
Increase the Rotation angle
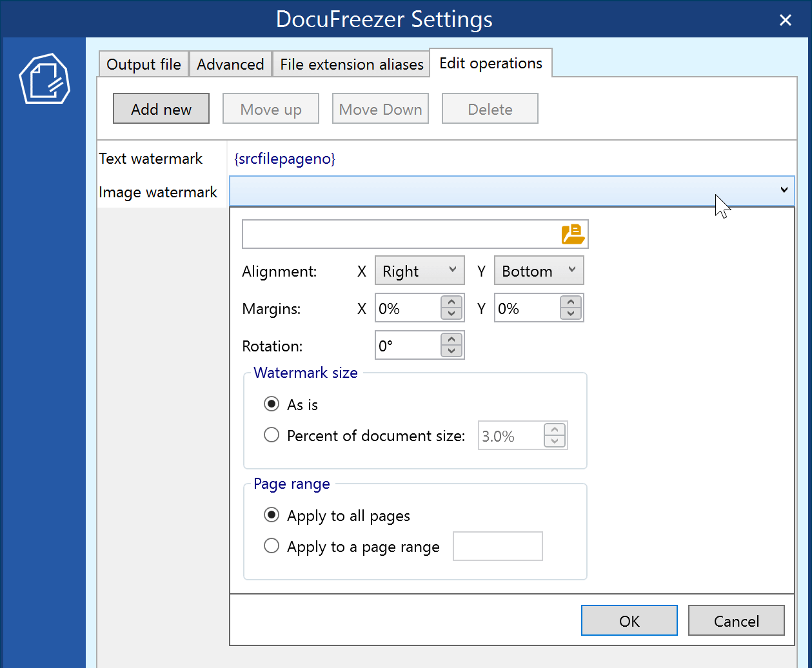click(451, 339)
